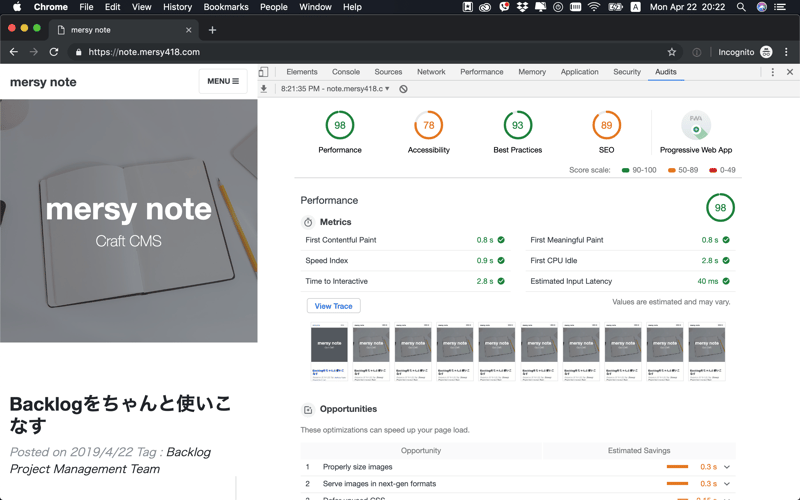Click the first filmstrip screenshot thumbnail

330,351
